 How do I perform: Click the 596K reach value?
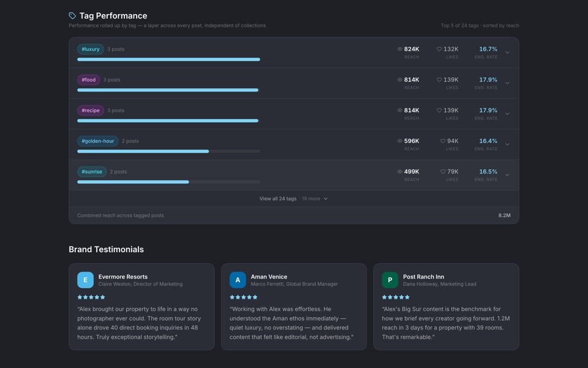pos(412,141)
